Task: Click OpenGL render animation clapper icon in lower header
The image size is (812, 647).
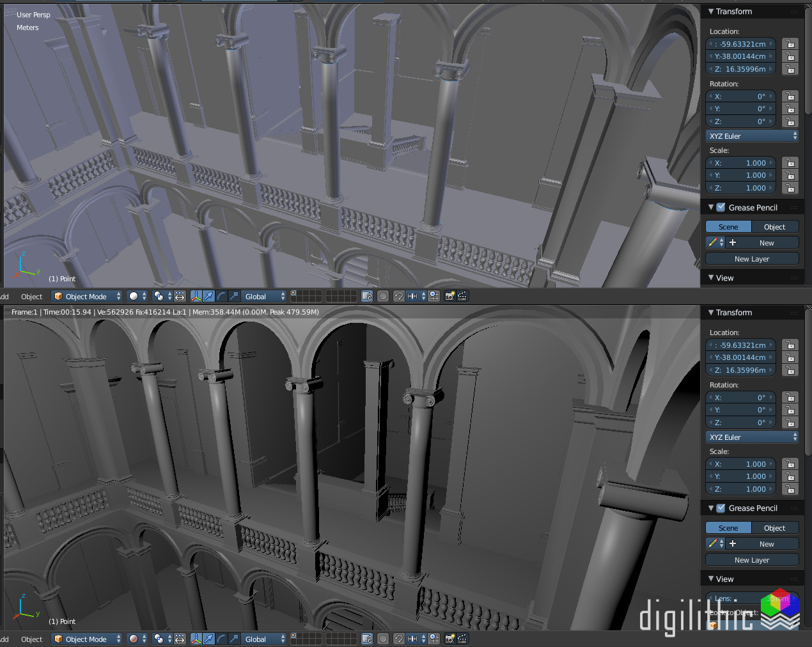Action: pyautogui.click(x=462, y=639)
